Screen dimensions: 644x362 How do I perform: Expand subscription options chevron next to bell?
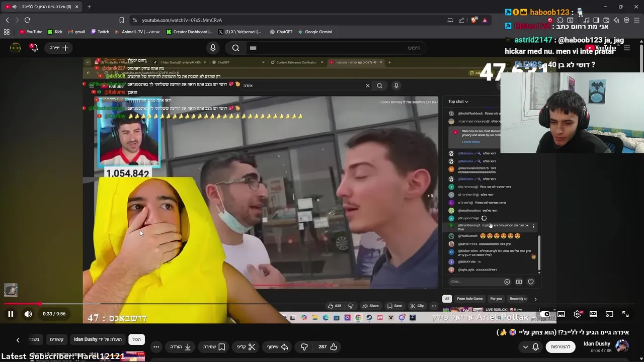coord(525,347)
